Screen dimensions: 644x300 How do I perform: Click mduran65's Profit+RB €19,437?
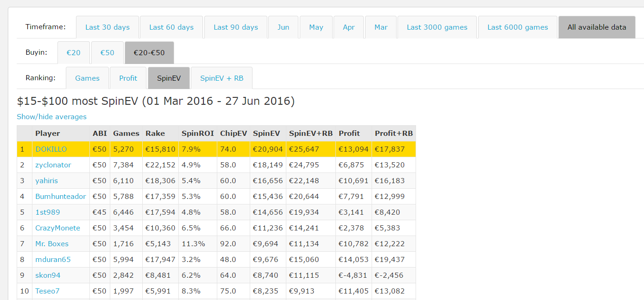[x=390, y=260]
